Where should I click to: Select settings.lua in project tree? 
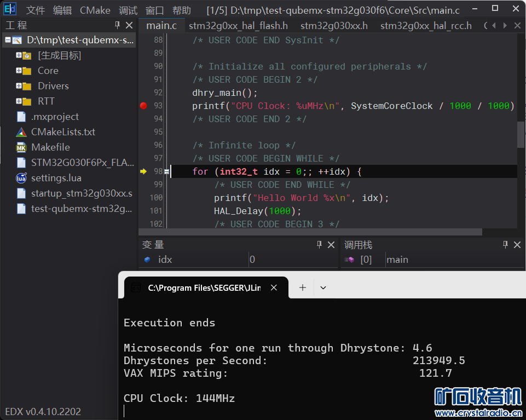[56, 178]
